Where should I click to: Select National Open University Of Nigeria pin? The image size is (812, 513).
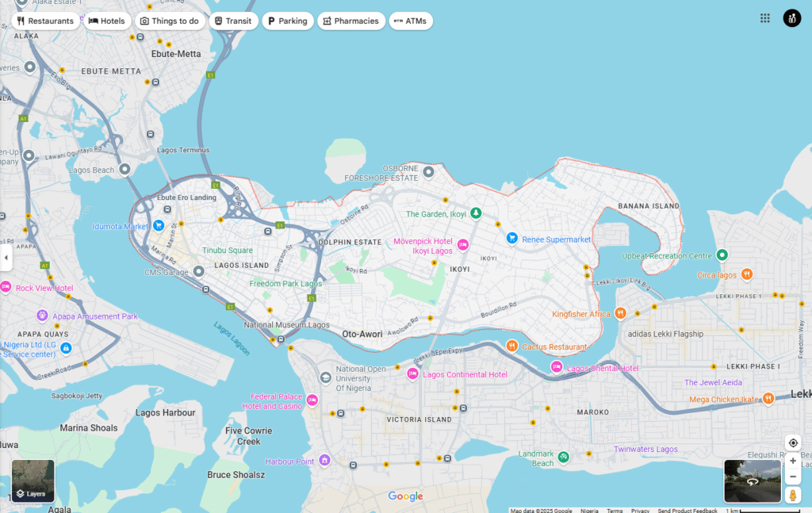pyautogui.click(x=325, y=378)
